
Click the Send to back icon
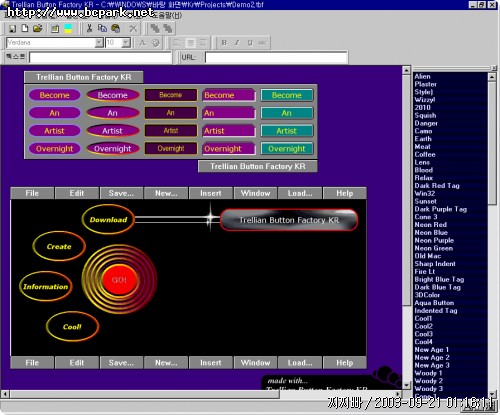[x=168, y=29]
